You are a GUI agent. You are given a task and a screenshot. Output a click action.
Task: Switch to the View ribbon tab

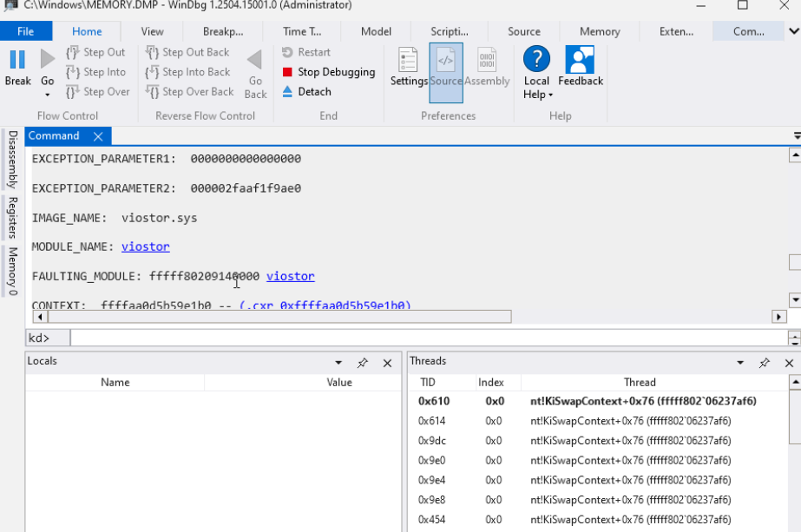tap(152, 31)
